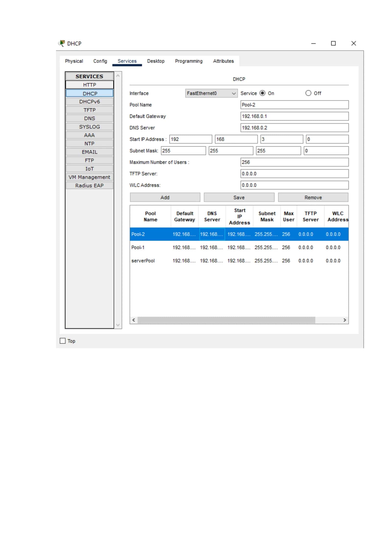Click the Default Gateway field
The width and height of the screenshot is (392, 554).
tap(294, 116)
